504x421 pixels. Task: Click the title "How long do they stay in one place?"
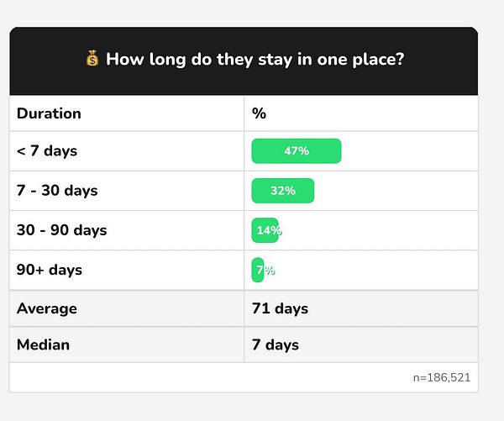pyautogui.click(x=255, y=61)
